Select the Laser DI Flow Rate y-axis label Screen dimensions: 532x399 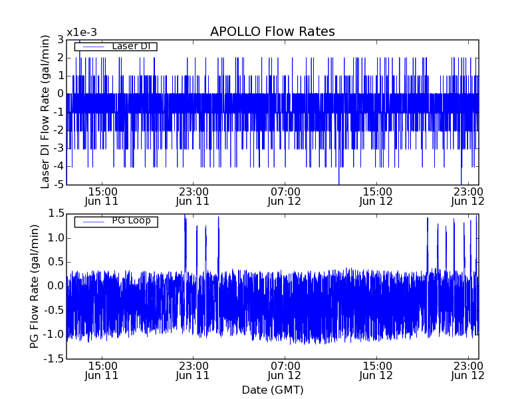(x=45, y=112)
